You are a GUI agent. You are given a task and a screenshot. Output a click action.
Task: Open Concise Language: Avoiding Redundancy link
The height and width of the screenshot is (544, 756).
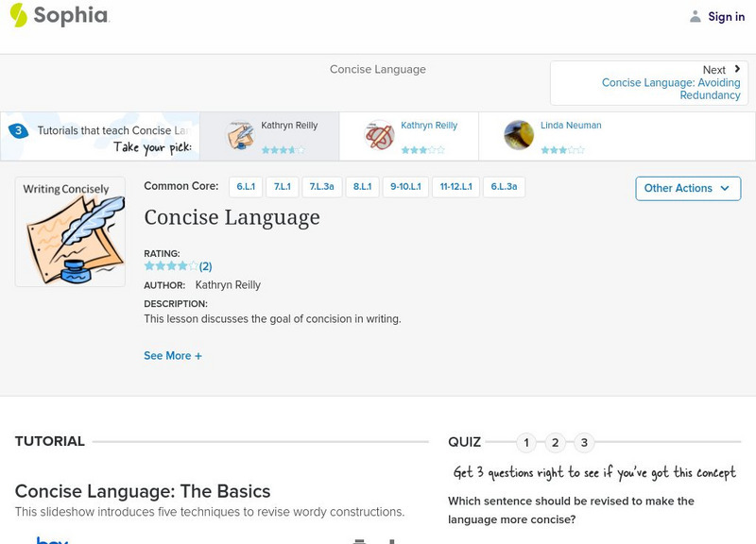pyautogui.click(x=671, y=89)
